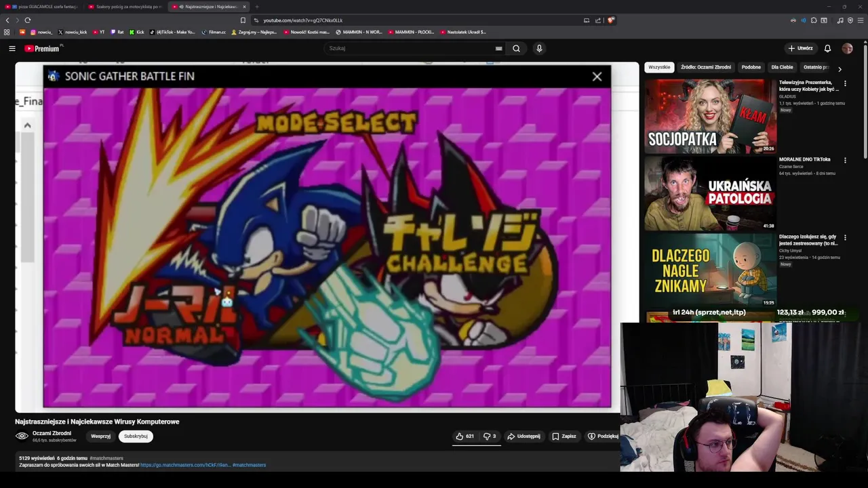The height and width of the screenshot is (488, 868).
Task: Click the Utwórz create button
Action: pos(800,48)
